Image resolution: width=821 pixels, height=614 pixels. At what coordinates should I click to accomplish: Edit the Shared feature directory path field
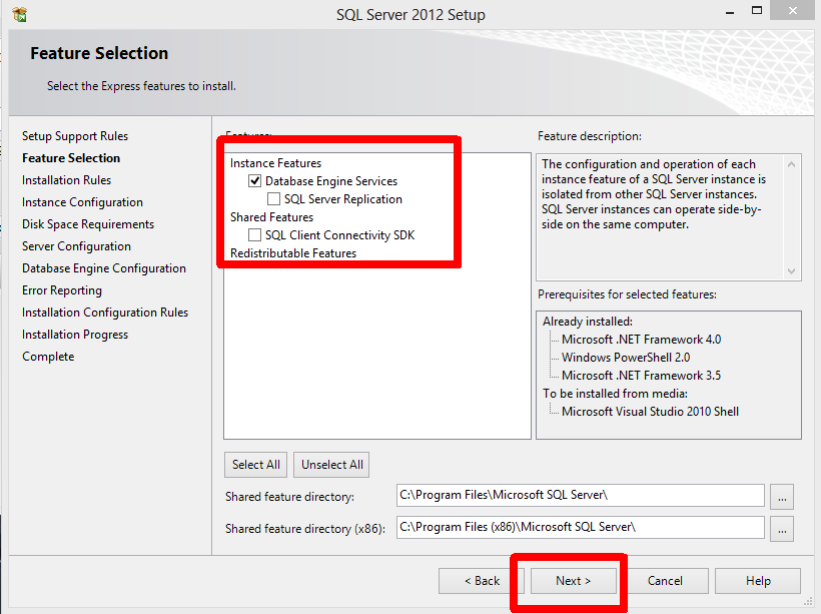click(580, 496)
